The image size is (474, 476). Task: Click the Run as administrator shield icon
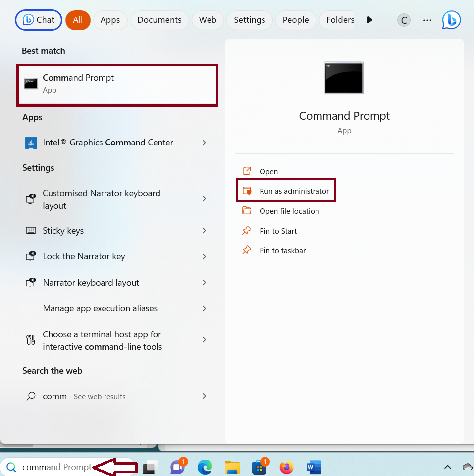pyautogui.click(x=247, y=190)
